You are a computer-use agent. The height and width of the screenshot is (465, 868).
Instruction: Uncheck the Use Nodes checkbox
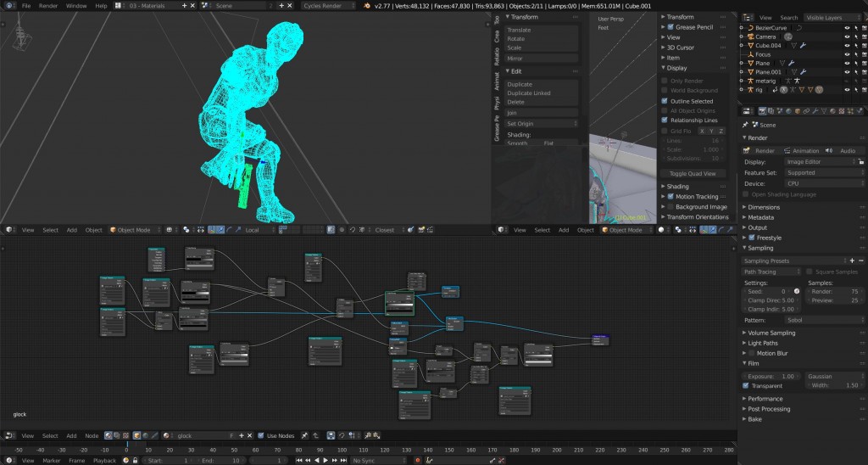pos(259,435)
